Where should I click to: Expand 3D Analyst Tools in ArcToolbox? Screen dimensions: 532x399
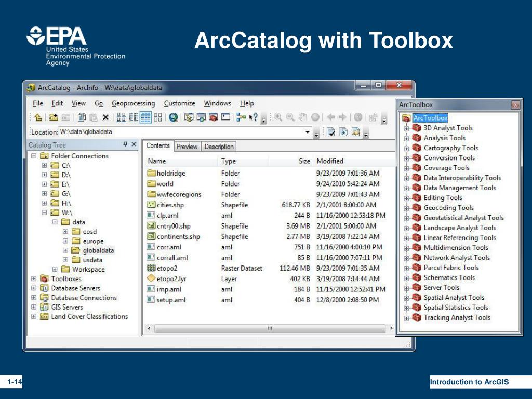point(406,129)
